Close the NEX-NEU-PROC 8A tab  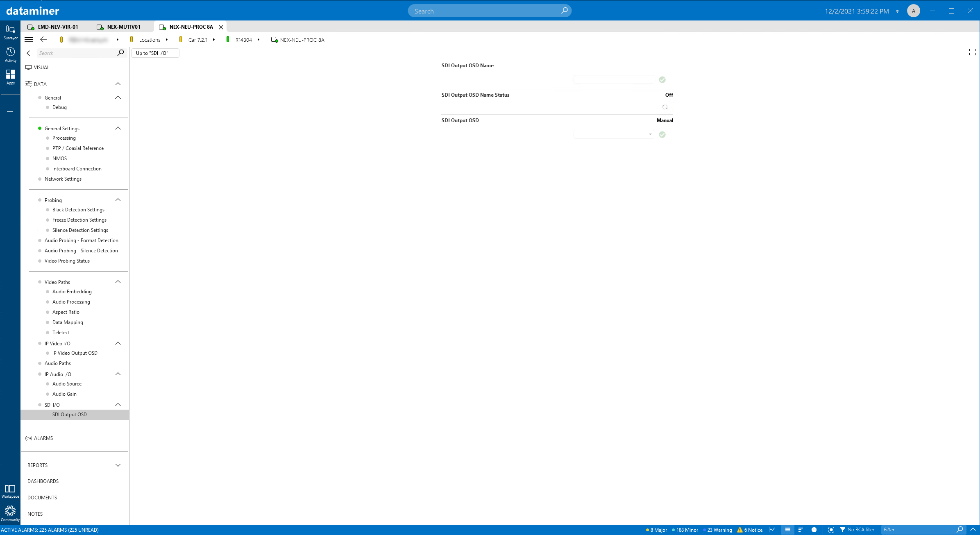coord(221,27)
